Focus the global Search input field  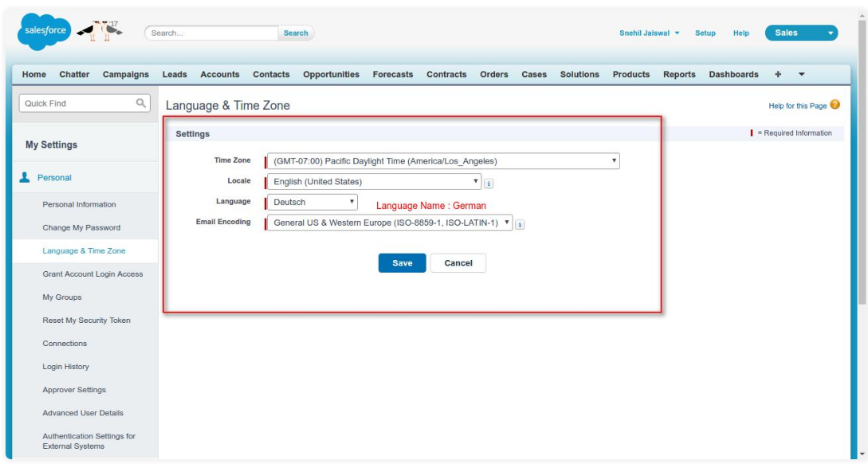pyautogui.click(x=211, y=33)
